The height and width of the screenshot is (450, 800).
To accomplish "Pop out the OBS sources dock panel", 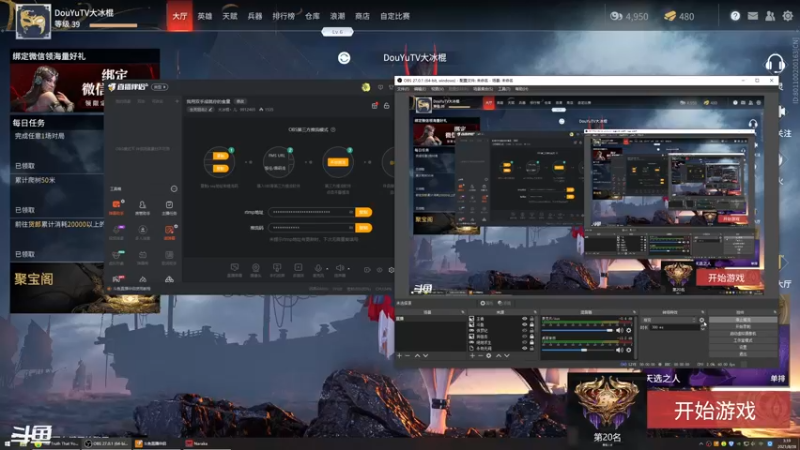I will point(535,312).
